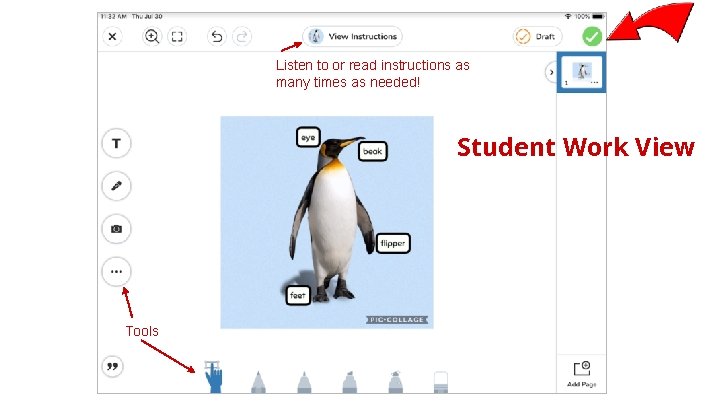Save the work as Draft
The image size is (720, 405).
click(537, 36)
